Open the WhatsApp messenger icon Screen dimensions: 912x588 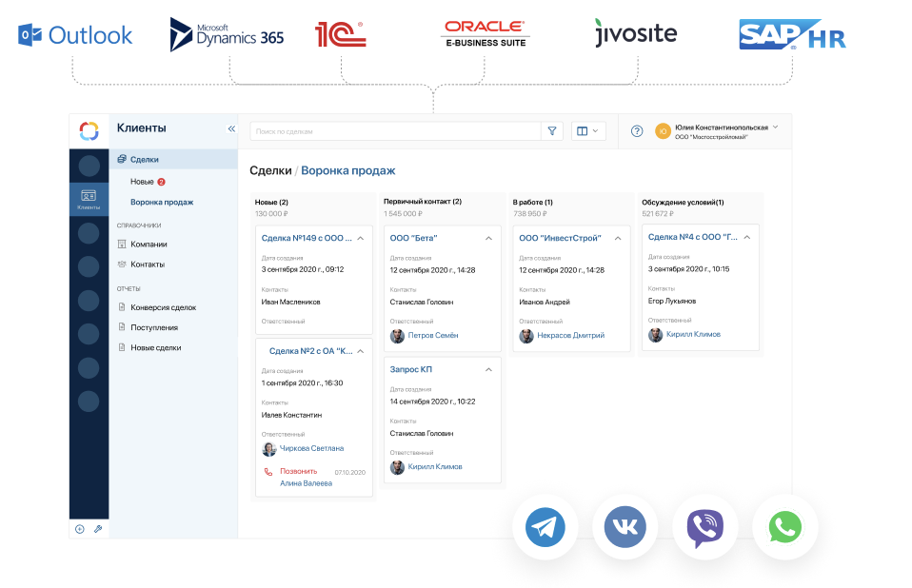(x=783, y=526)
